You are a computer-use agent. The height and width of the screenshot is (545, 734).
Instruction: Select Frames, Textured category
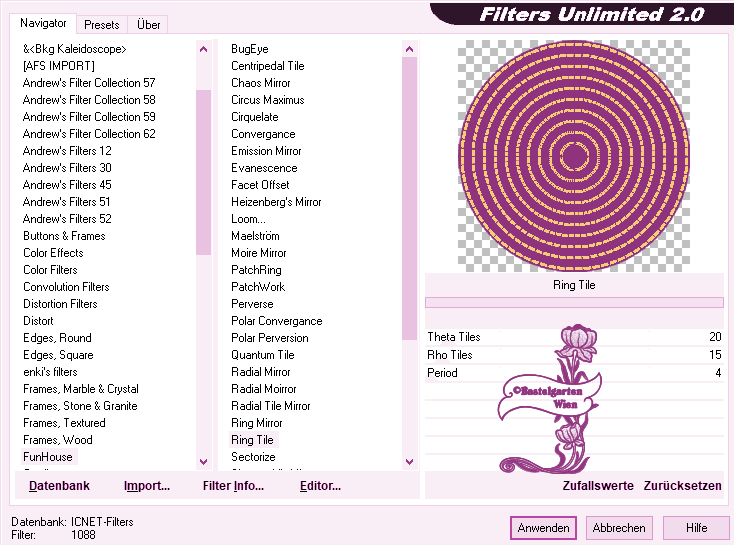point(65,423)
